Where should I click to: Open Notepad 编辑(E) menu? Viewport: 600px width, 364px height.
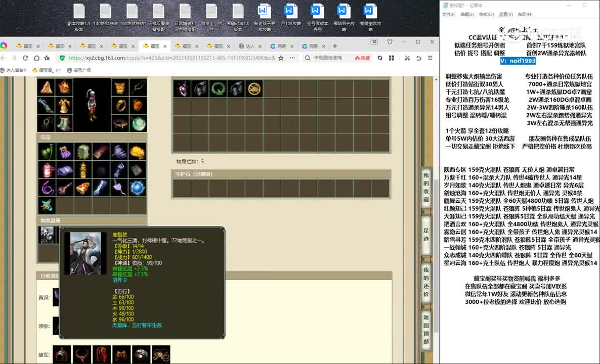467,14
